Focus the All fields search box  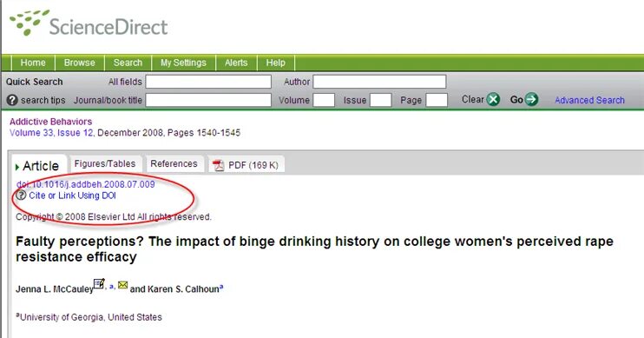[208, 82]
